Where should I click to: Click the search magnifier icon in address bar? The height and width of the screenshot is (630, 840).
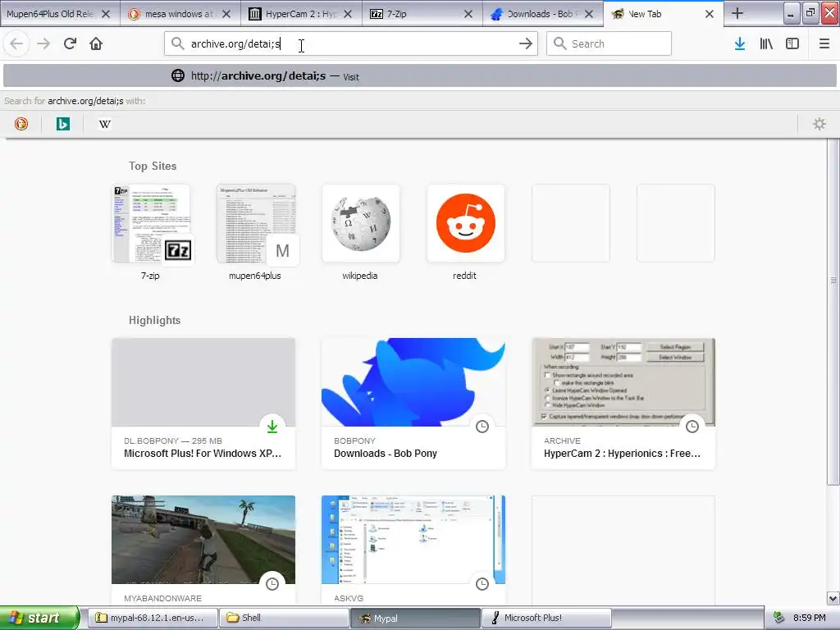point(178,43)
